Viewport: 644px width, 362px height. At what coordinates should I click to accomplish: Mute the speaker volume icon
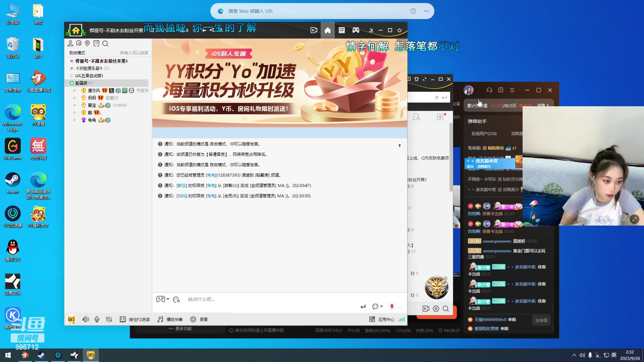86,319
